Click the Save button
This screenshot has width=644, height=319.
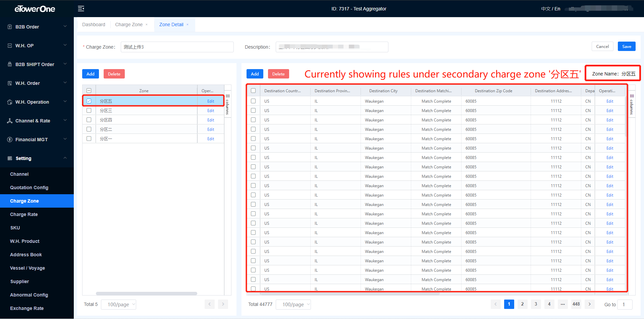pyautogui.click(x=627, y=47)
